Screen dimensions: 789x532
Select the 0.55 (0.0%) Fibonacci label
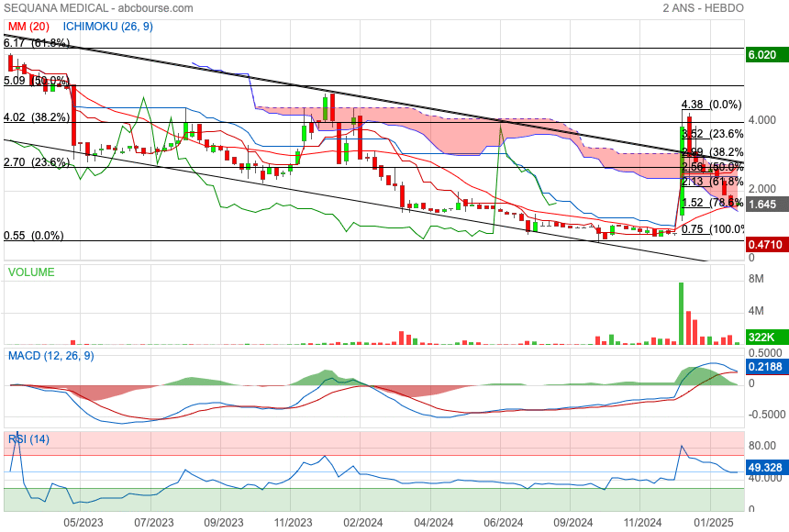34,236
